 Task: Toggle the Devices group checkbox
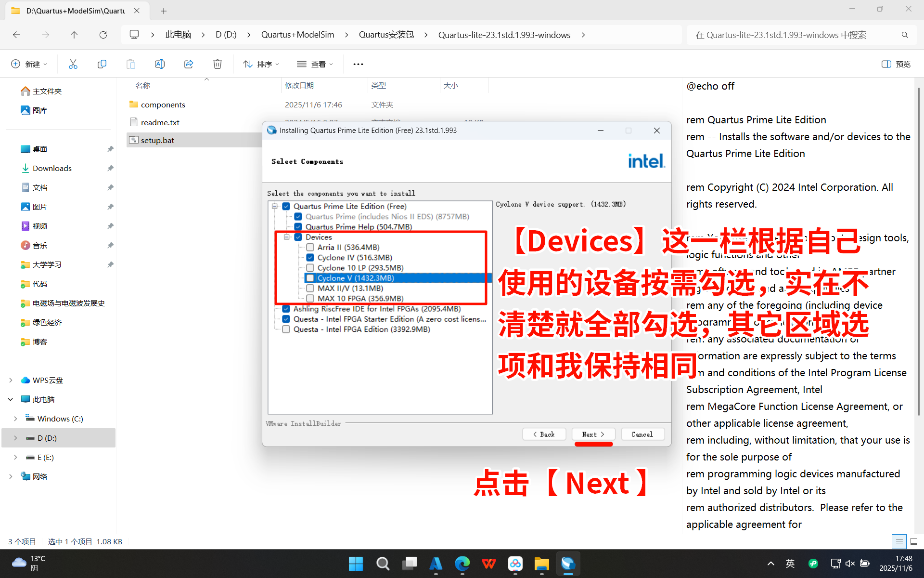pyautogui.click(x=298, y=237)
